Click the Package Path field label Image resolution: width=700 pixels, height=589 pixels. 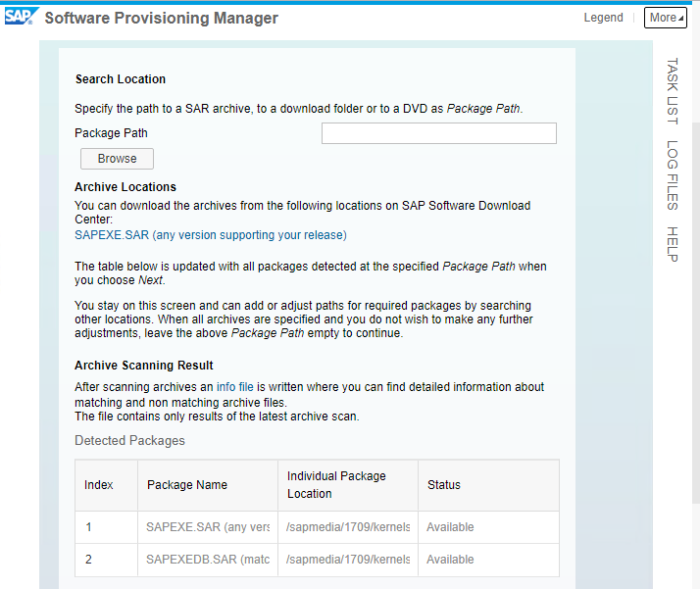coord(111,133)
